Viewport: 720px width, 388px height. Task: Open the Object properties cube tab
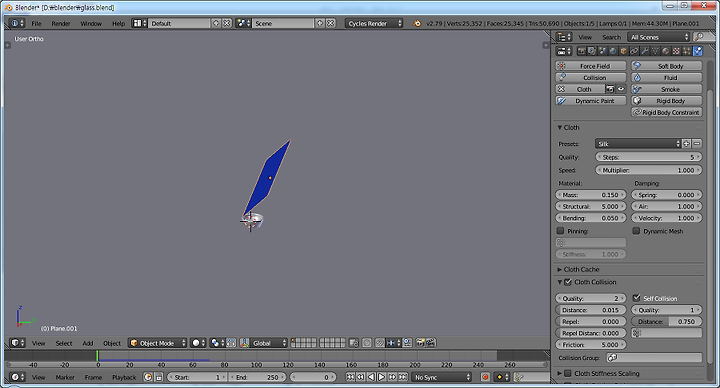(624, 51)
